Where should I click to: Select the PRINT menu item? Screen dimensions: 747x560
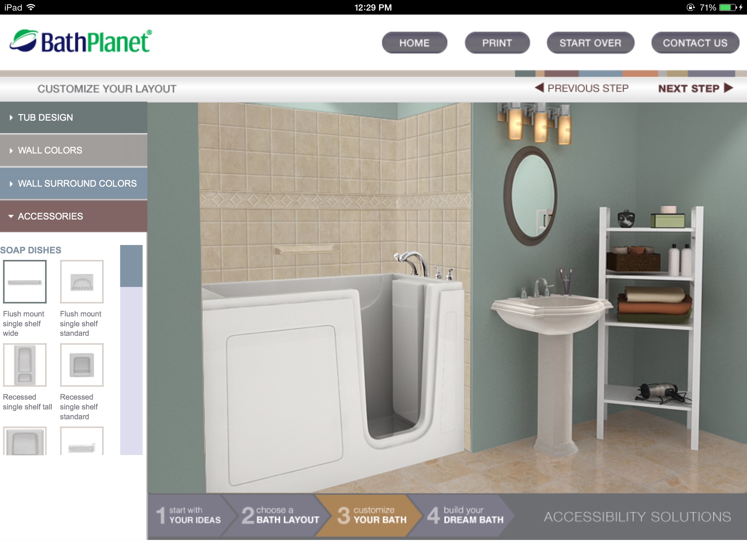pyautogui.click(x=498, y=42)
